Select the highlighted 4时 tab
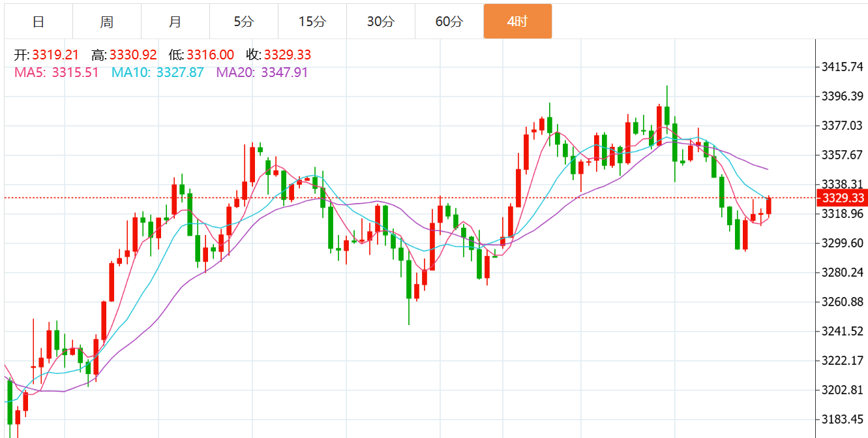Screen dimensions: 868x438 [x=518, y=22]
